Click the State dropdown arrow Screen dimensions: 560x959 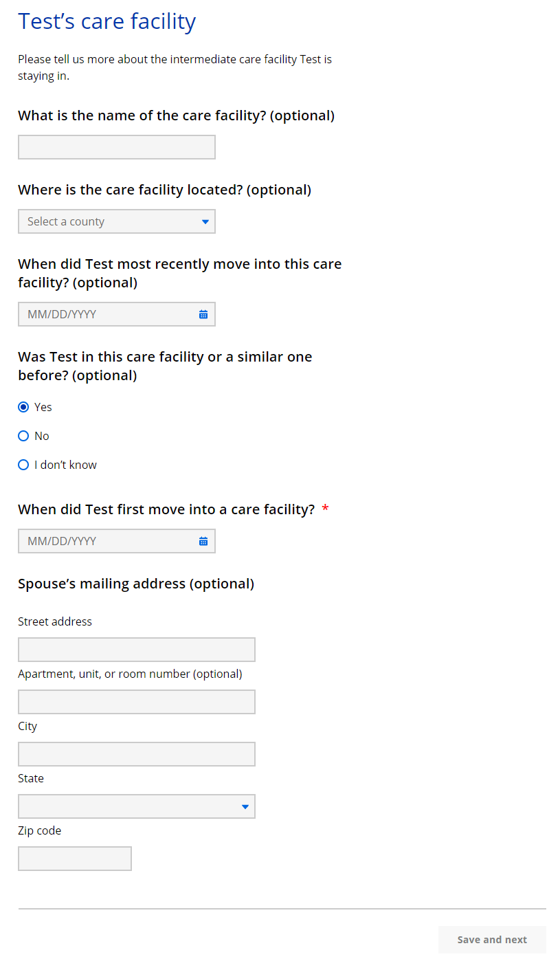pos(245,806)
